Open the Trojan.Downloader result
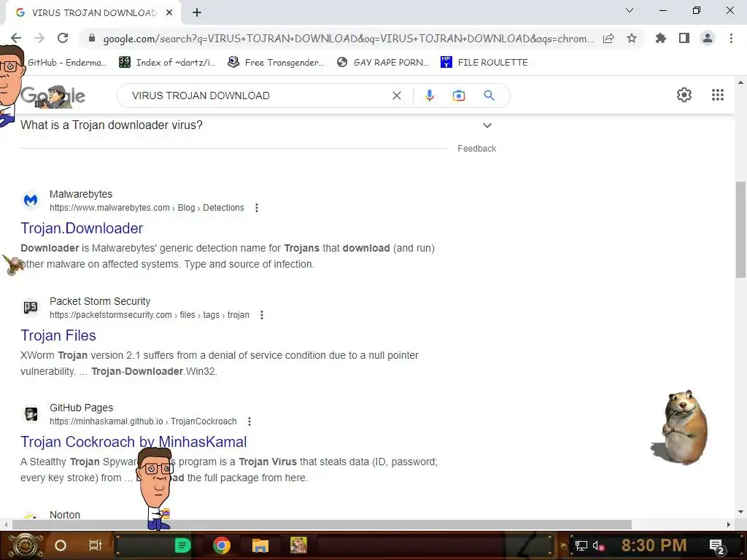Image resolution: width=747 pixels, height=560 pixels. (82, 228)
